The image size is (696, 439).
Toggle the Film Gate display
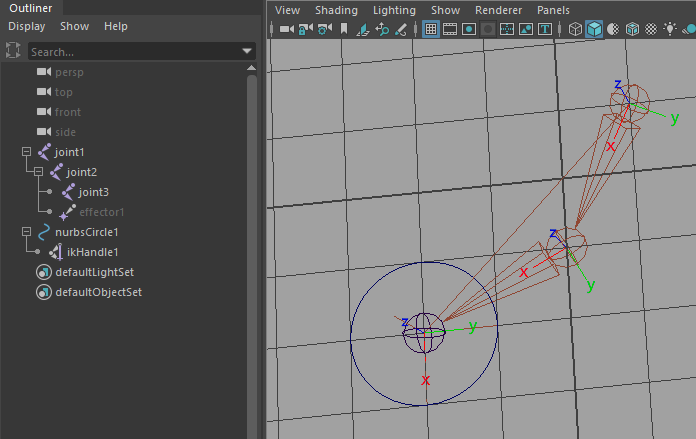[450, 29]
